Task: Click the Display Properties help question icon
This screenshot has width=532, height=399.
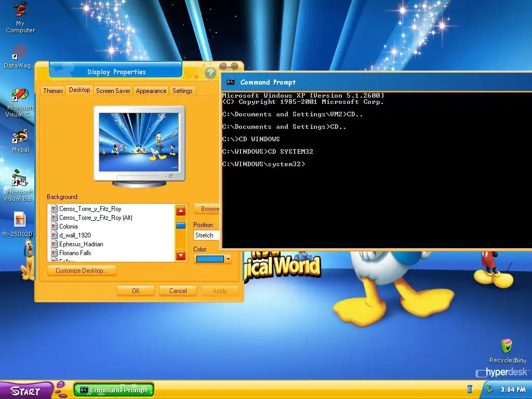Action: (x=210, y=73)
